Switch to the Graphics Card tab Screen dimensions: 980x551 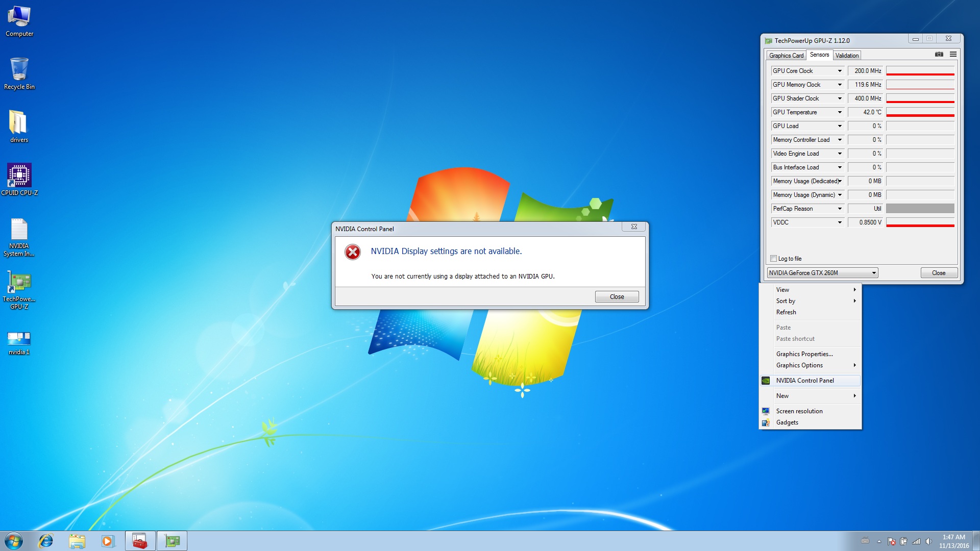pyautogui.click(x=786, y=56)
